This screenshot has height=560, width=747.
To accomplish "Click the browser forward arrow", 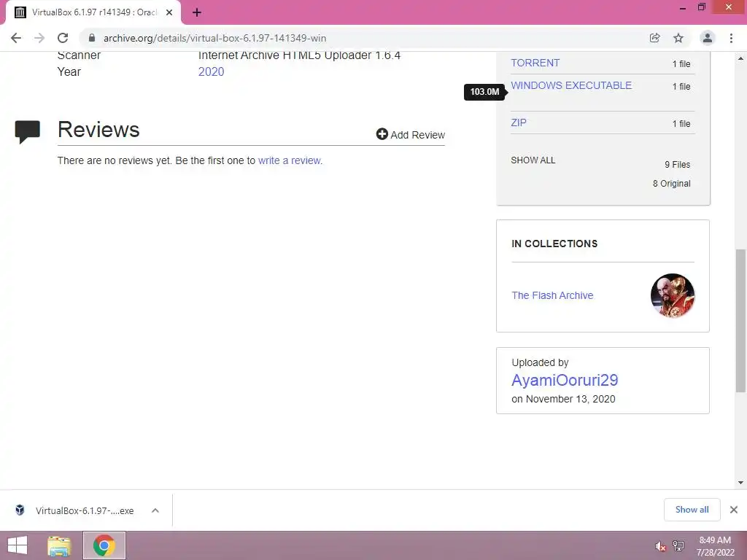I will (x=39, y=38).
